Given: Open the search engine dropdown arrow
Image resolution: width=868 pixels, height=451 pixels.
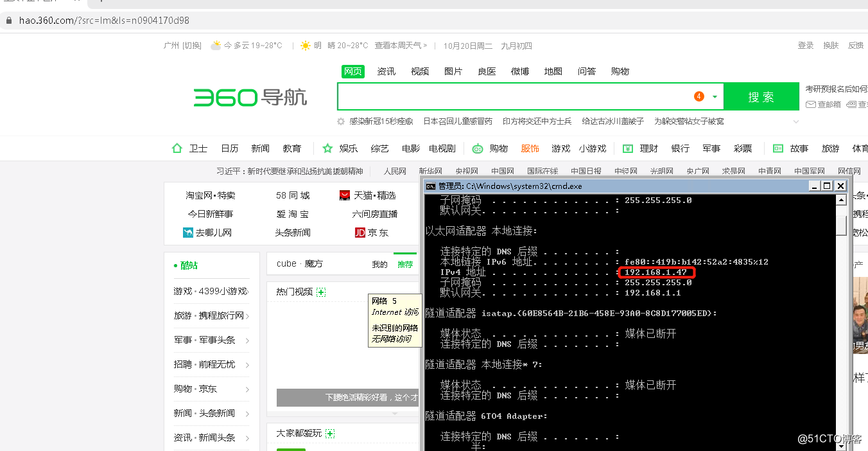Looking at the screenshot, I should (x=715, y=97).
